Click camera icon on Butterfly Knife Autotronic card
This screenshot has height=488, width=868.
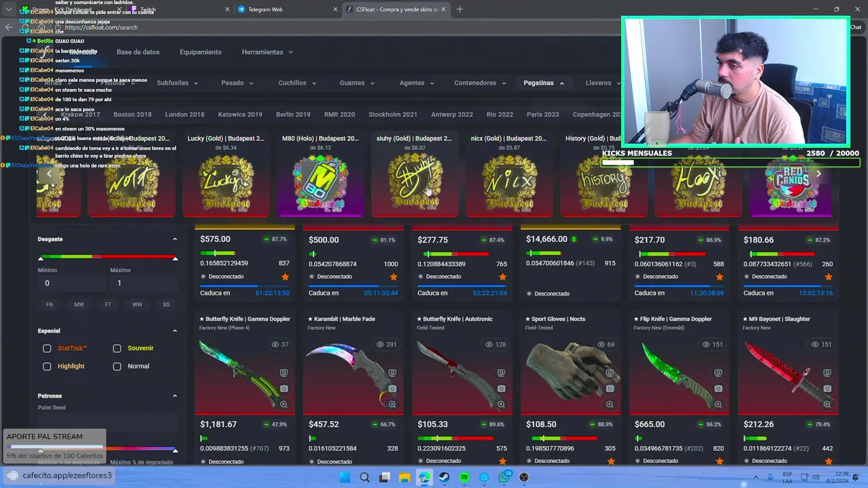coord(501,388)
